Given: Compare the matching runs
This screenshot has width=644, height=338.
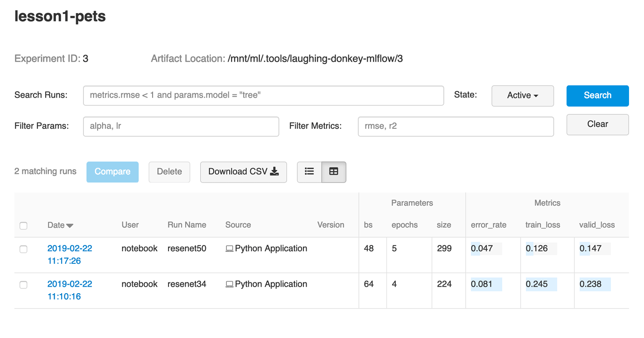Looking at the screenshot, I should [x=112, y=172].
